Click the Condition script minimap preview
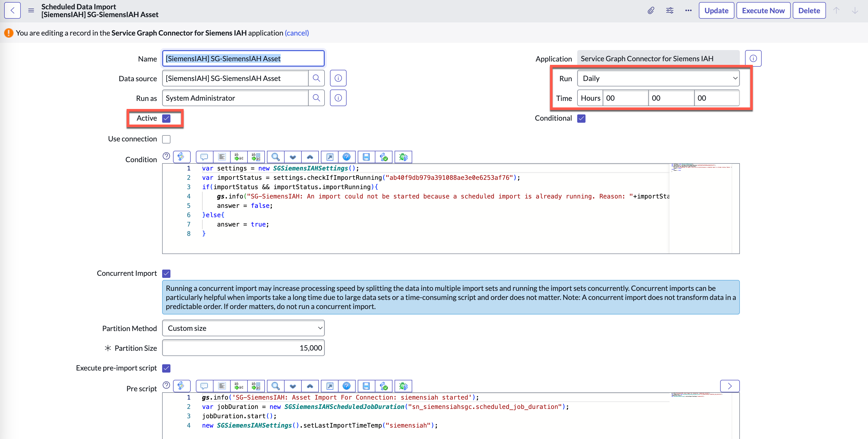The width and height of the screenshot is (868, 439). tap(701, 208)
